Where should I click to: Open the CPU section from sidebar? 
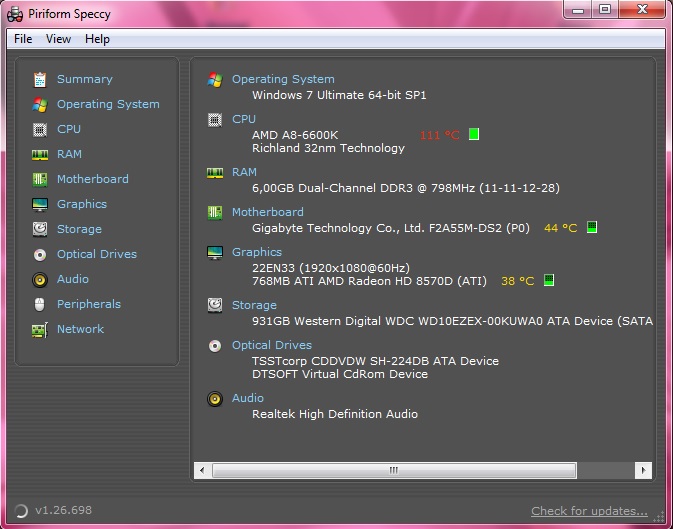[x=69, y=129]
